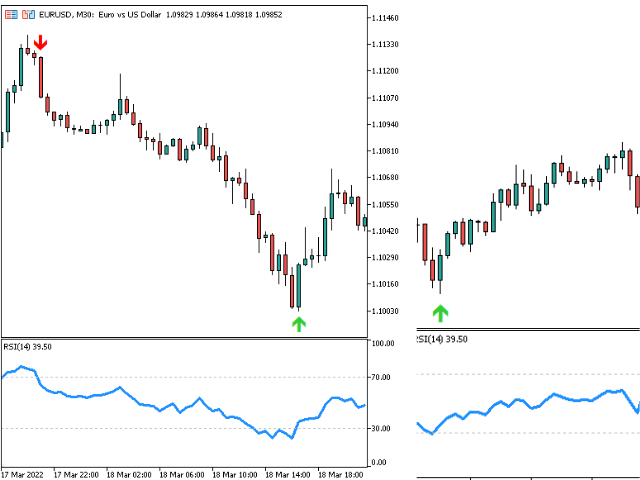This screenshot has width=640, height=480.
Task: Click the RSI 100.00 scale label
Action: click(x=384, y=344)
